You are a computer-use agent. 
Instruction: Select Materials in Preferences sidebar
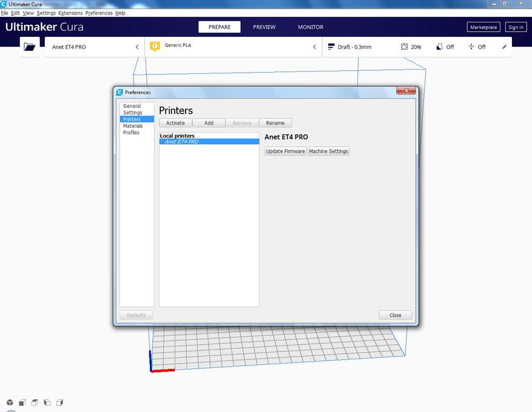[x=133, y=126]
